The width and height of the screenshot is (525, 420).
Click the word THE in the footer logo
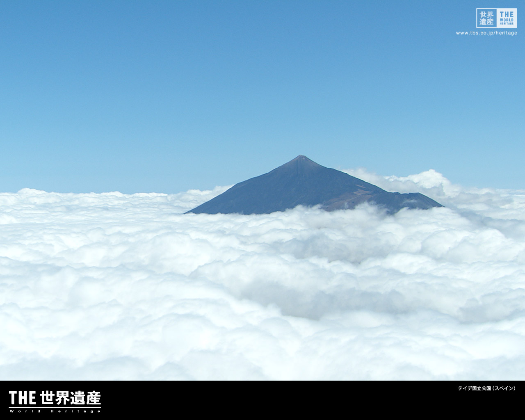pyautogui.click(x=23, y=398)
